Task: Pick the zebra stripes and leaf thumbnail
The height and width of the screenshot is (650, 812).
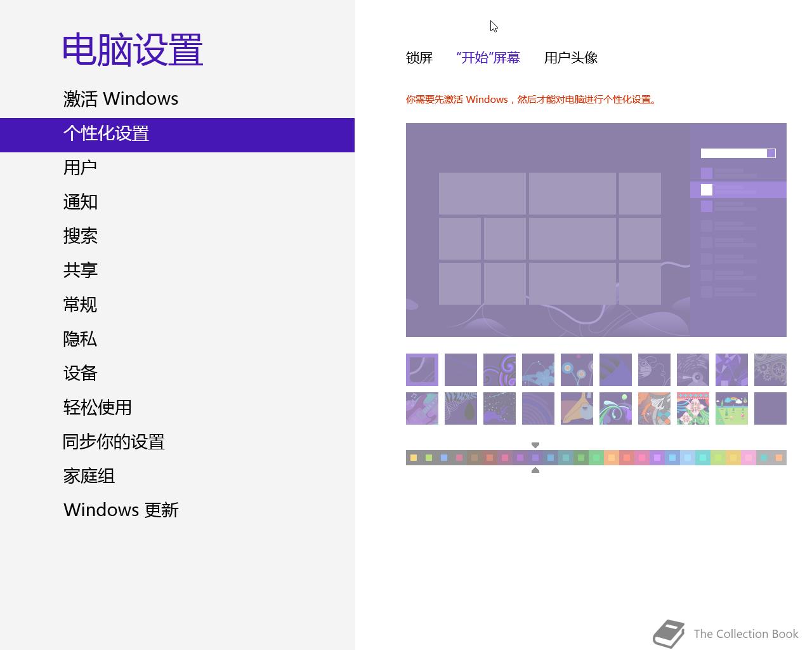Action: pyautogui.click(x=461, y=408)
